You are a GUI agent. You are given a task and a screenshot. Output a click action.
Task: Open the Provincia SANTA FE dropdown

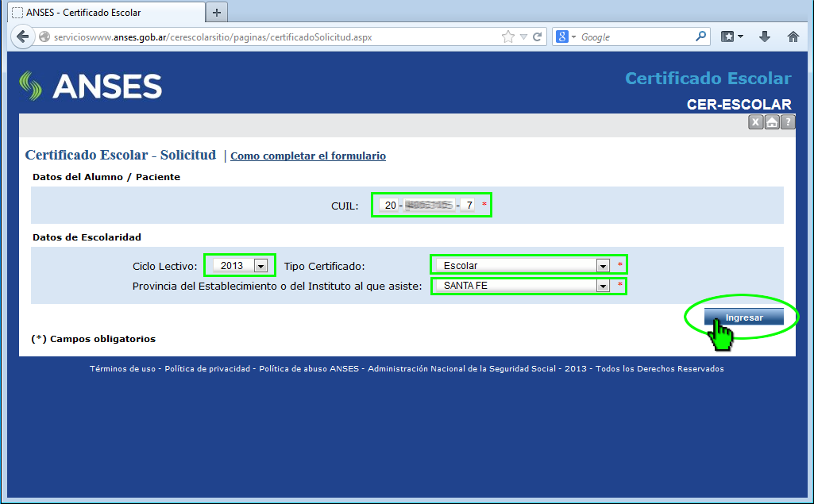(x=523, y=286)
